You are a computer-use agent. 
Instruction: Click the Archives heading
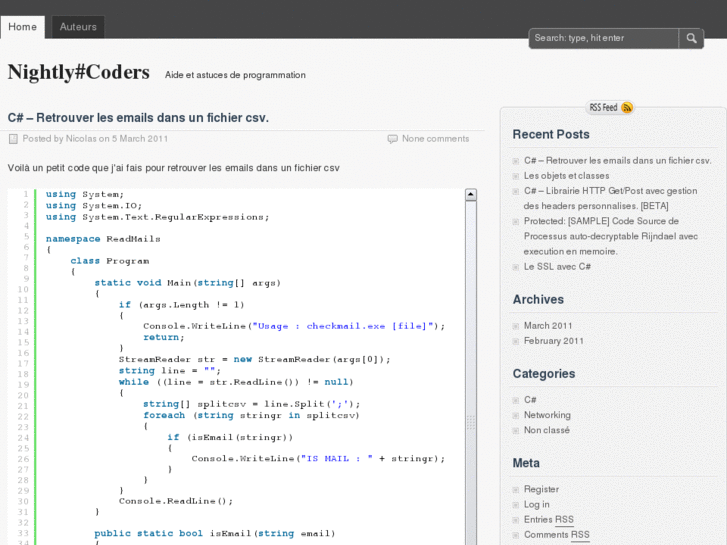point(538,300)
